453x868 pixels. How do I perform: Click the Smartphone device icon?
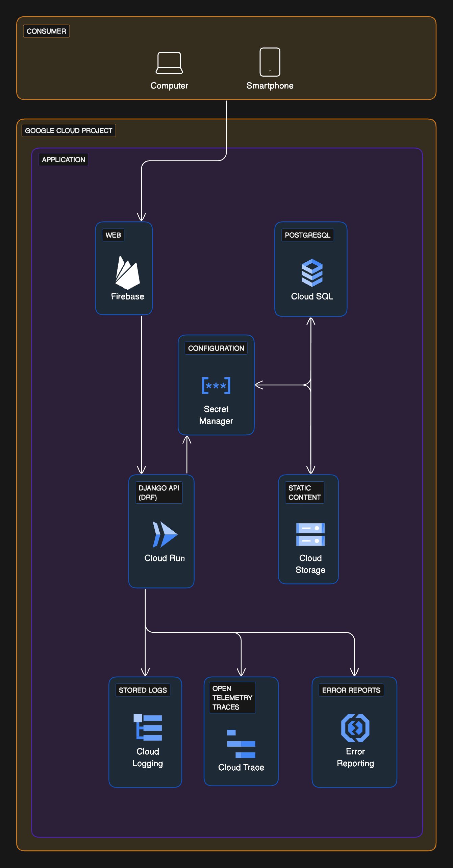[270, 62]
